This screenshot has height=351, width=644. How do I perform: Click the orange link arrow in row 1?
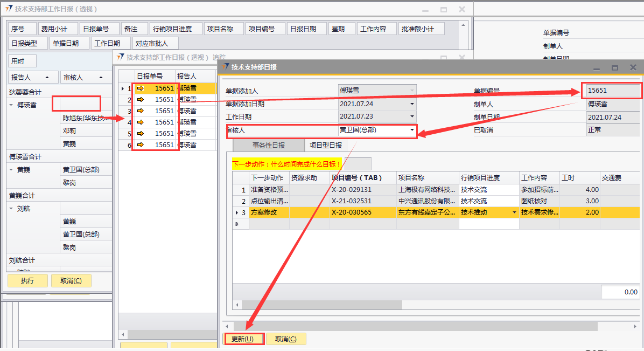tap(141, 88)
